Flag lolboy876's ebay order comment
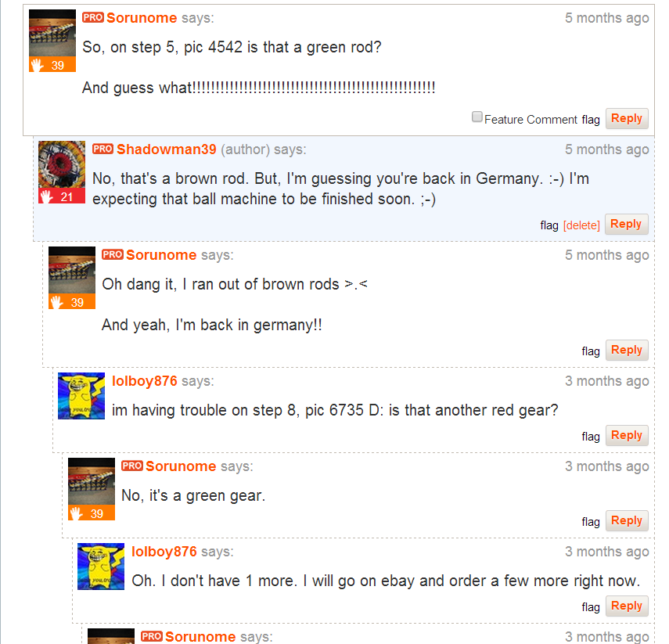 (591, 607)
